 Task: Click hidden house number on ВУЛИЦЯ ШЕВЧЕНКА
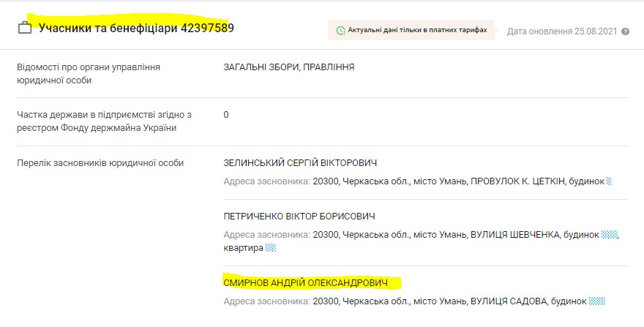(x=610, y=235)
